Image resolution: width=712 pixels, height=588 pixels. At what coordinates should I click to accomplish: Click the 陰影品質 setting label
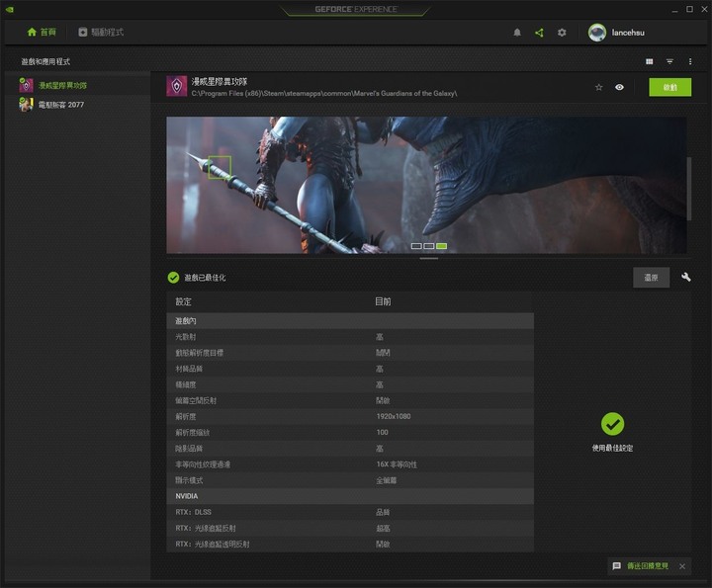click(x=189, y=449)
